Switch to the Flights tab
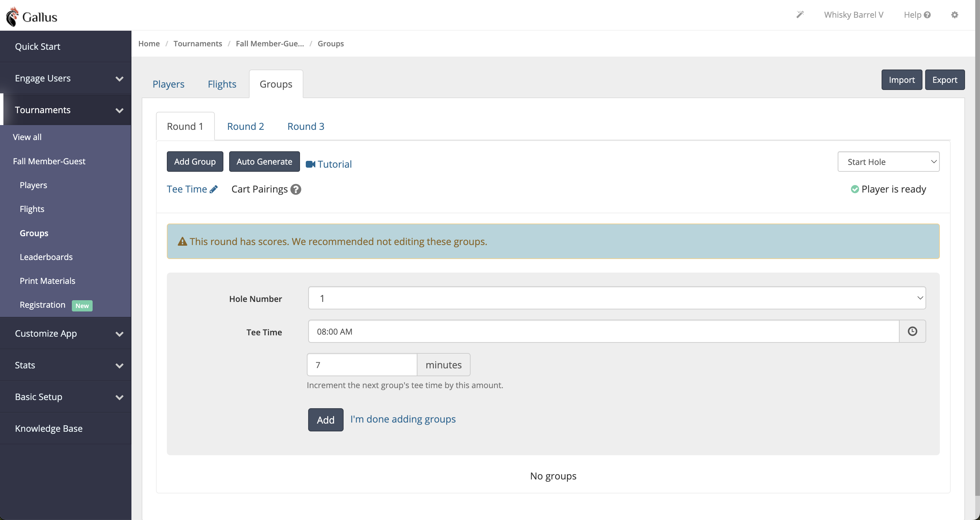Image resolution: width=980 pixels, height=520 pixels. click(x=222, y=84)
